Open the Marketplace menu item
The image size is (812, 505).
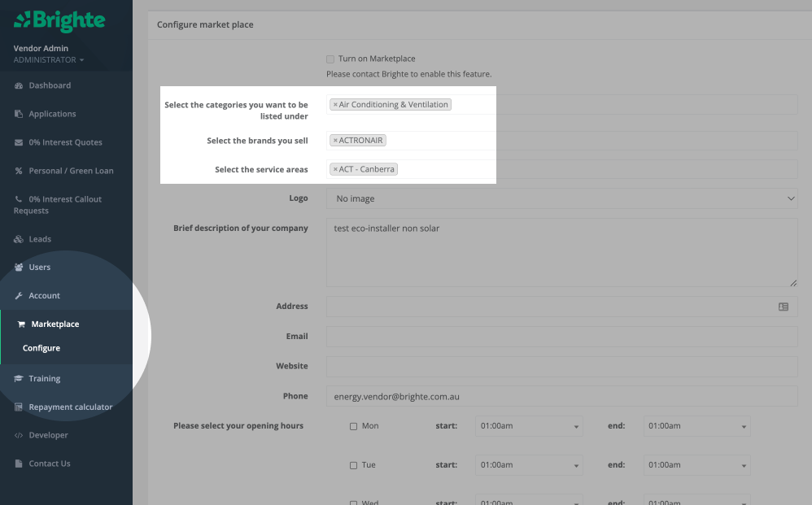[x=55, y=324]
